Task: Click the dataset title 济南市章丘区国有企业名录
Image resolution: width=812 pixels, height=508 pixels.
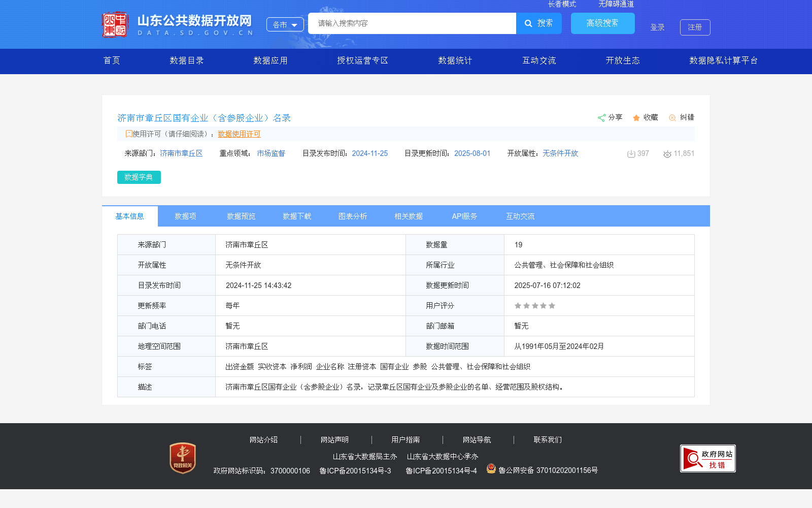Action: [x=204, y=118]
